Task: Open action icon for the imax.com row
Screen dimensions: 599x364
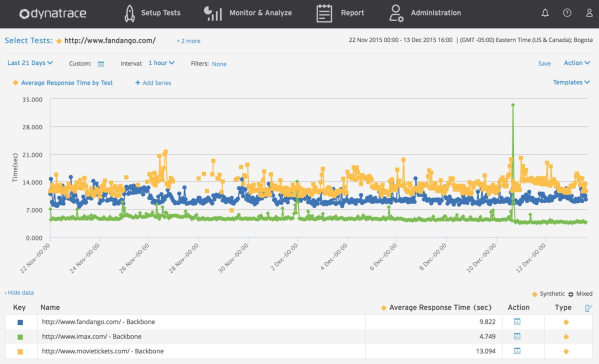Action: (517, 336)
